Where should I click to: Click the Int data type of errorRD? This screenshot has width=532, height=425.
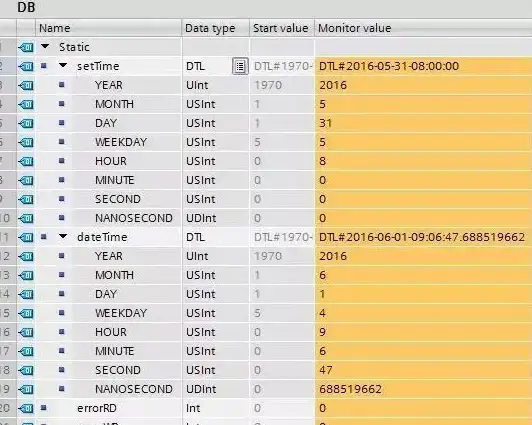click(x=193, y=408)
